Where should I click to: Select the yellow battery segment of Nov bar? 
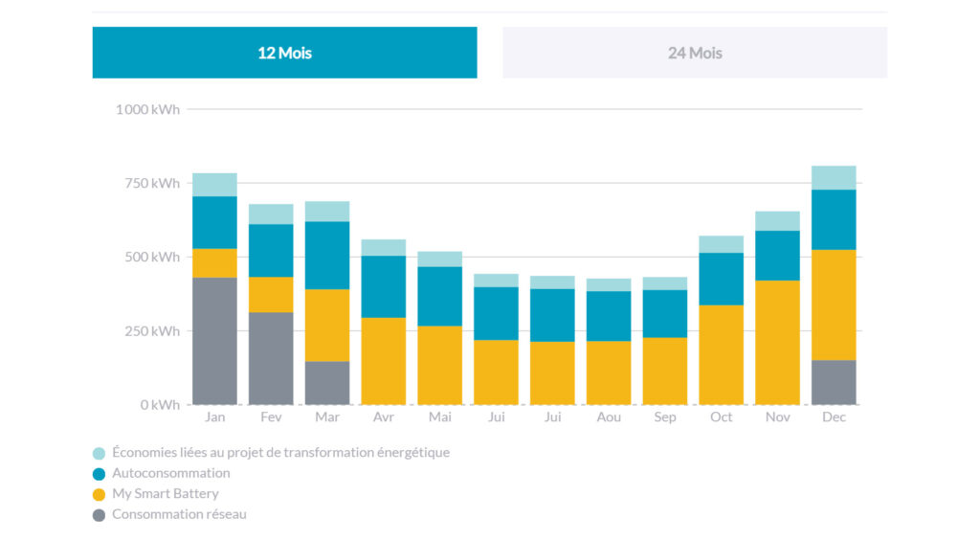[x=777, y=342]
